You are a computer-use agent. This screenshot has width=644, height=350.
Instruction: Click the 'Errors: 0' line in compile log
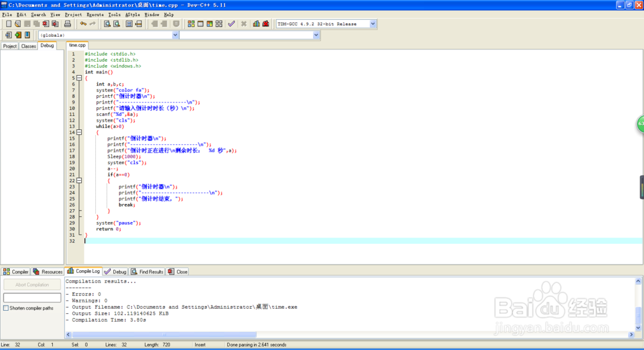(x=83, y=294)
